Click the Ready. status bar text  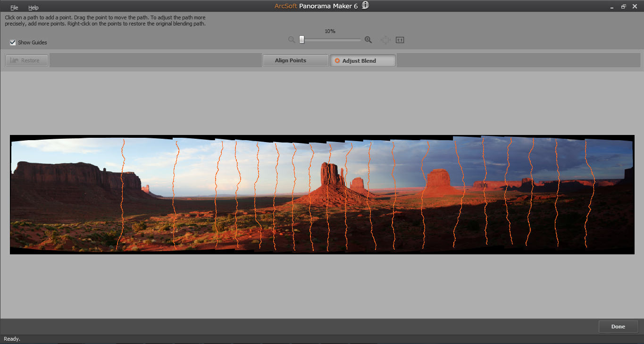(x=12, y=339)
